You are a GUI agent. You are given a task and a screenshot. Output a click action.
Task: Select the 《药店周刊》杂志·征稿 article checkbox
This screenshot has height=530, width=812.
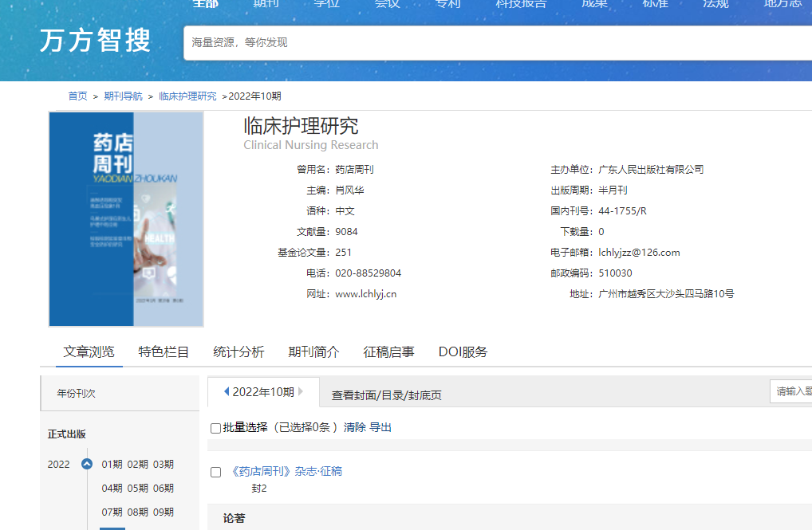(x=215, y=472)
